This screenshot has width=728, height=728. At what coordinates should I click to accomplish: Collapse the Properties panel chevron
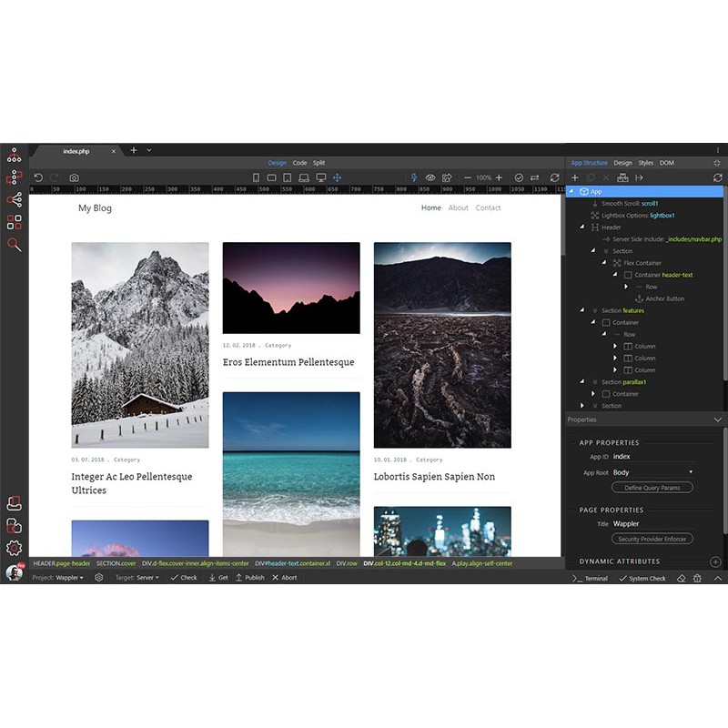[x=717, y=420]
